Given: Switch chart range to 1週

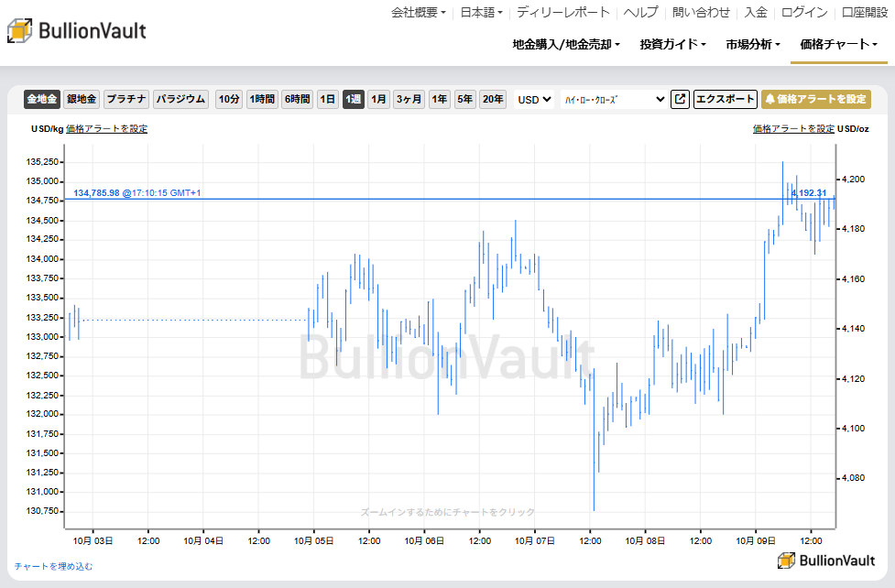Looking at the screenshot, I should [x=354, y=99].
